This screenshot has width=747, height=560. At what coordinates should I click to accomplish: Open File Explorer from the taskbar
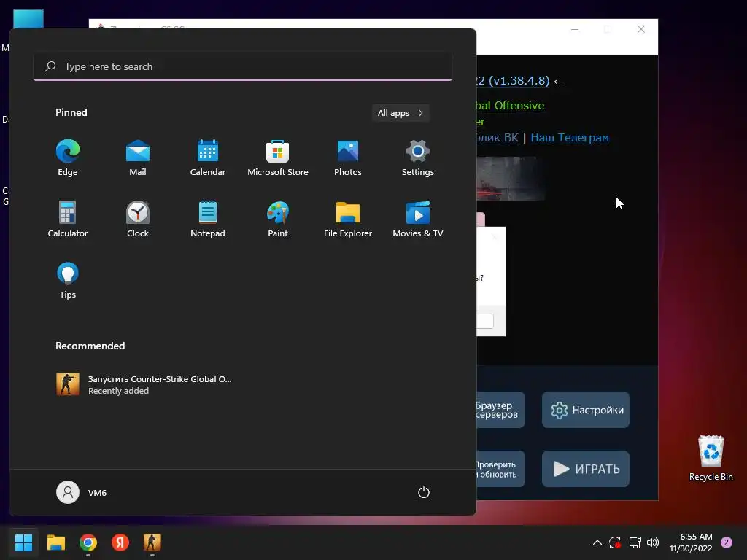tap(55, 542)
